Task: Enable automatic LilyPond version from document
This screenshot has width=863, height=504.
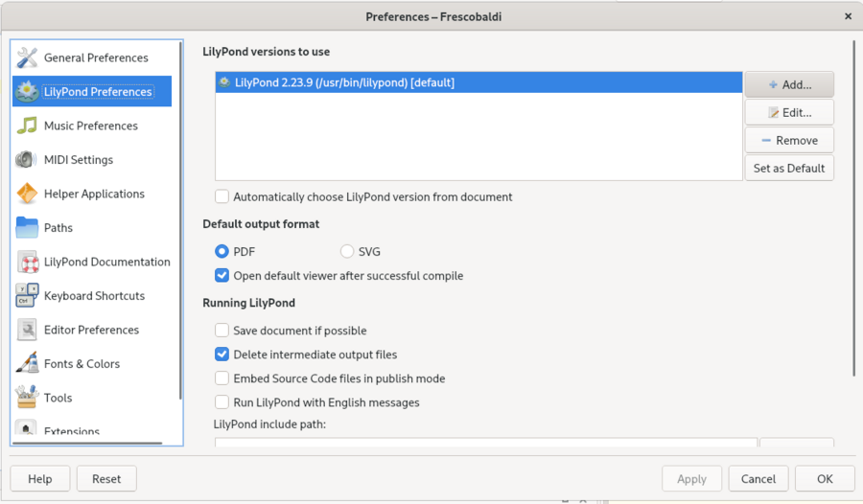Action: coord(222,196)
